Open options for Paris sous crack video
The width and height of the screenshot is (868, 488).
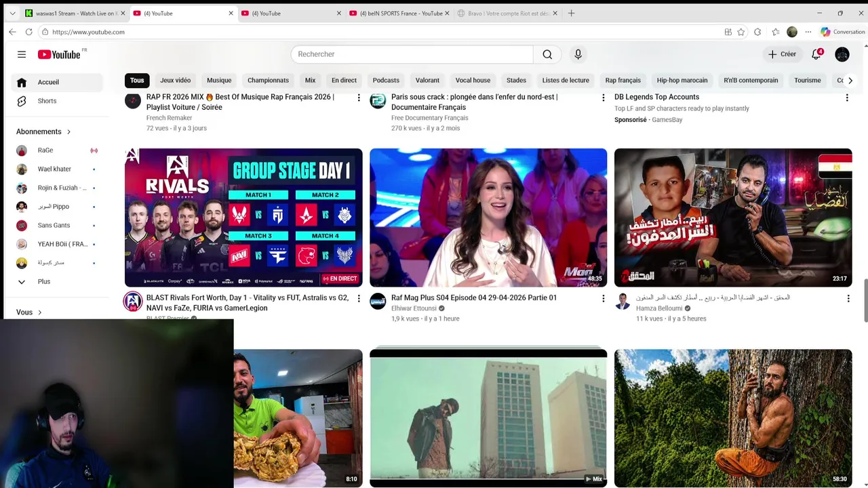point(603,98)
